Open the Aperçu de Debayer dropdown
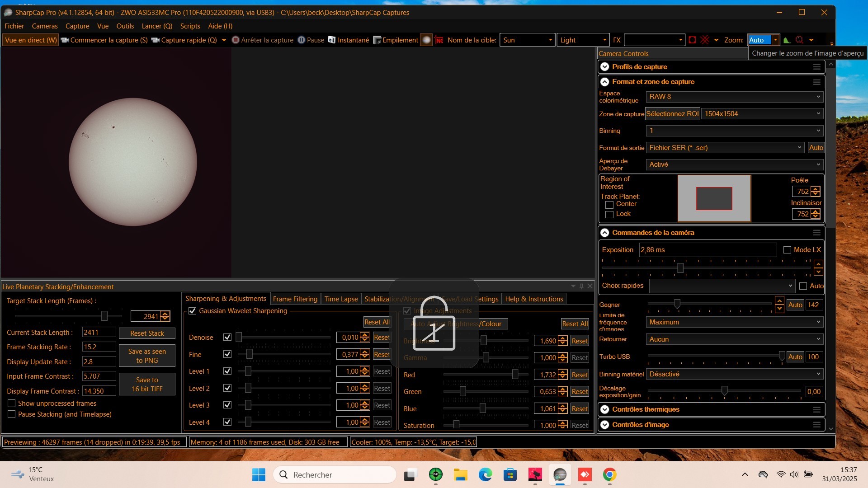Screen dimensions: 868x488 (x=735, y=164)
